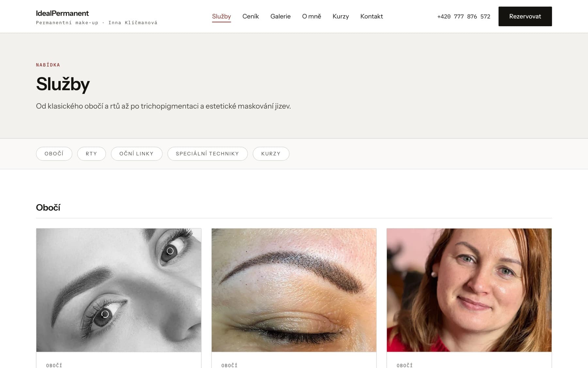Open the Kontakt page
The height and width of the screenshot is (368, 588).
coord(371,16)
